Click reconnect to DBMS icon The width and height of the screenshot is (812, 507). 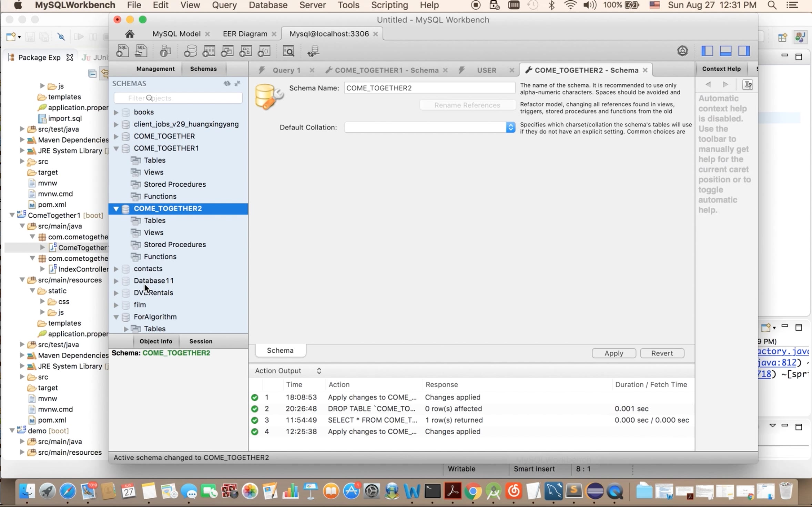click(313, 51)
